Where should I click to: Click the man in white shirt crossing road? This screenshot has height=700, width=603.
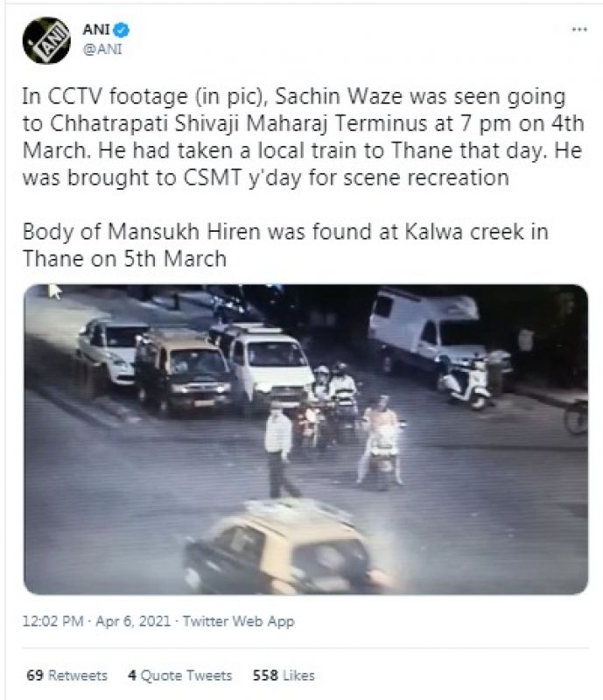pos(279,448)
